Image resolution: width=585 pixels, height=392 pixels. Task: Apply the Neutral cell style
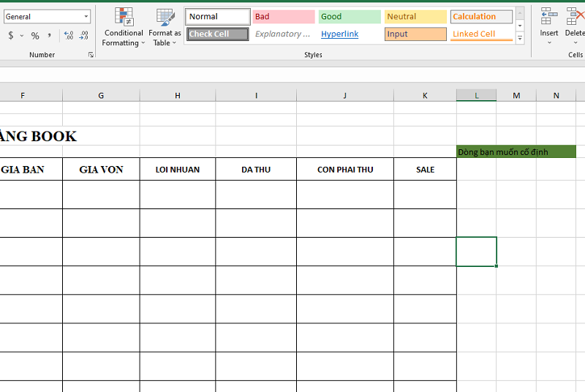pos(415,17)
